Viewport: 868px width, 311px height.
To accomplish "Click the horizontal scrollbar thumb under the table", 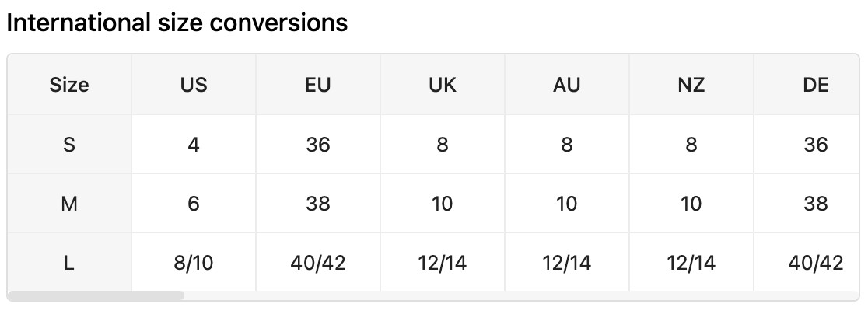I will (x=96, y=295).
